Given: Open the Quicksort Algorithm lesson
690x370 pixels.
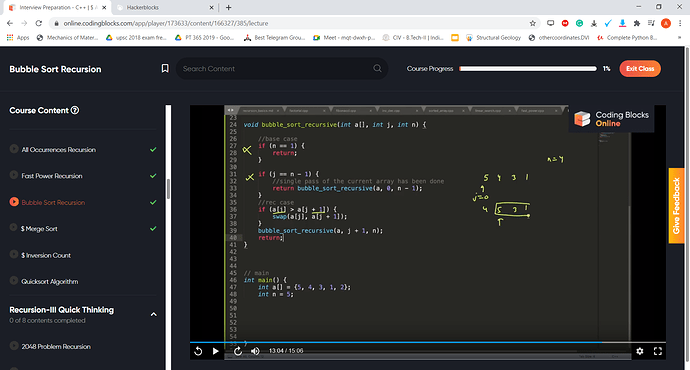Looking at the screenshot, I should (50, 282).
